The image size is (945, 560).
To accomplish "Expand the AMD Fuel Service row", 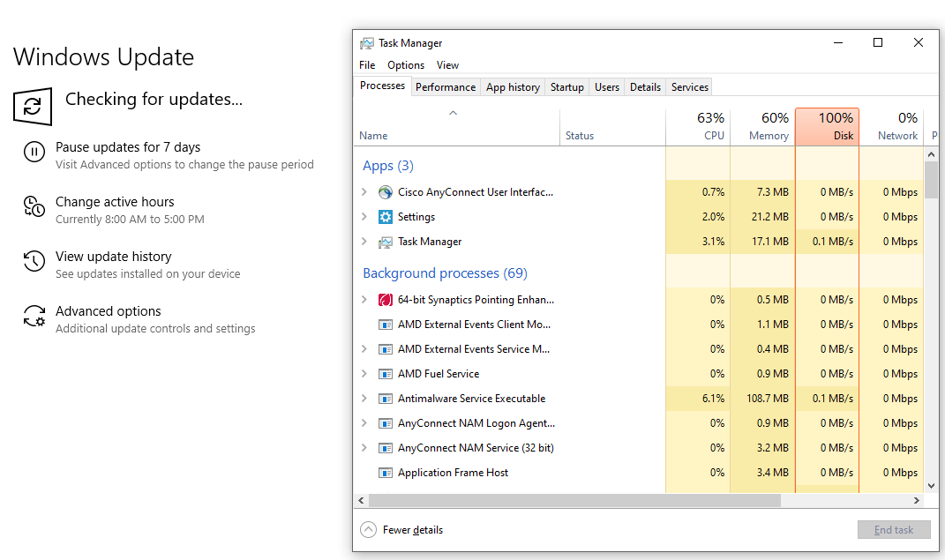I will [364, 373].
